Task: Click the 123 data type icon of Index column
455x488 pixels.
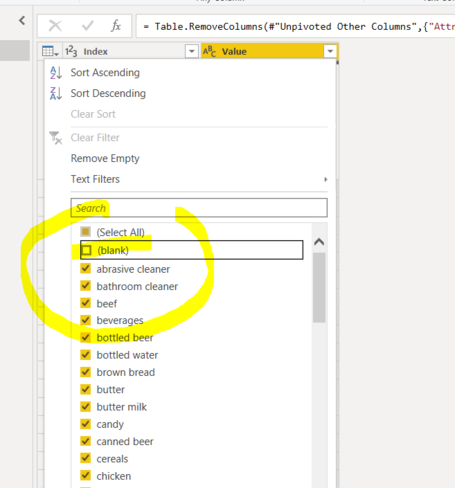Action: pos(71,51)
